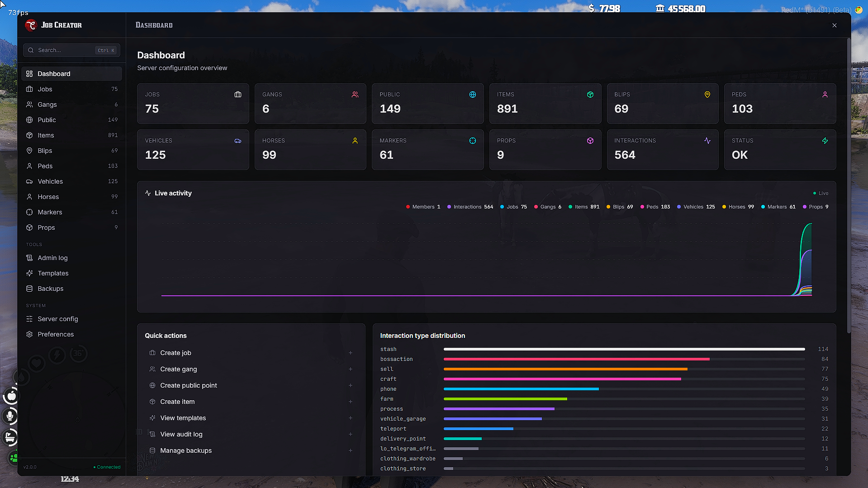868x488 pixels.
Task: Click the microphone HUD icon
Action: (10, 416)
